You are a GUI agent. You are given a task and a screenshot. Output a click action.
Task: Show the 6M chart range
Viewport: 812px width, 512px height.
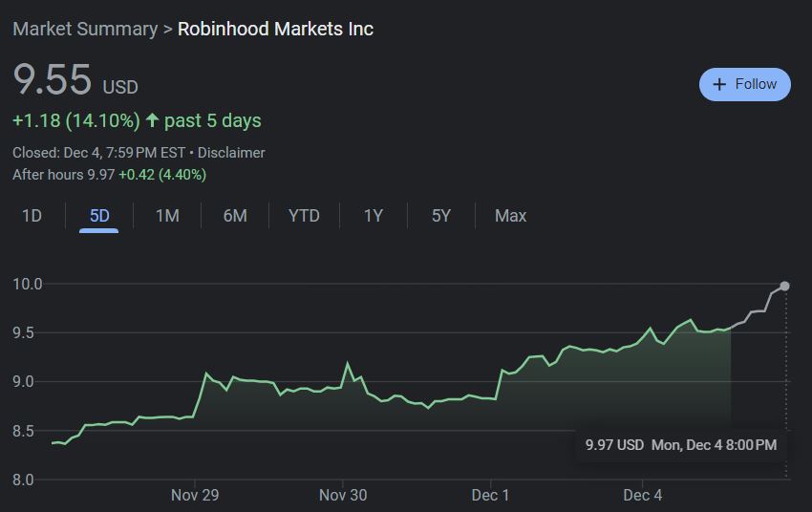[235, 215]
